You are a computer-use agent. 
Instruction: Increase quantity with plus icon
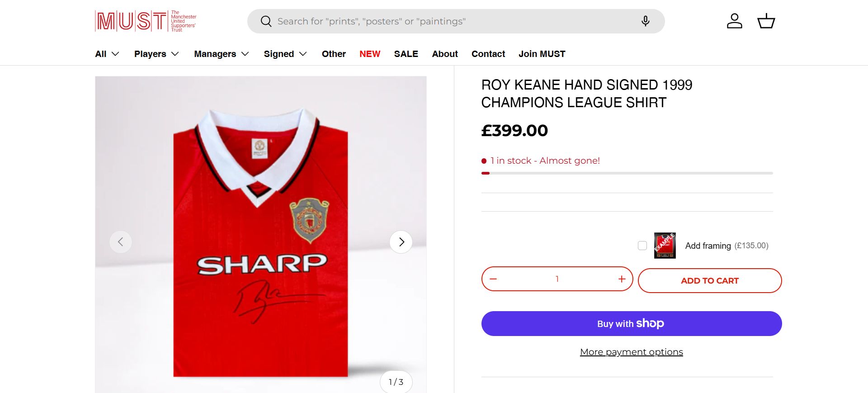(x=622, y=279)
